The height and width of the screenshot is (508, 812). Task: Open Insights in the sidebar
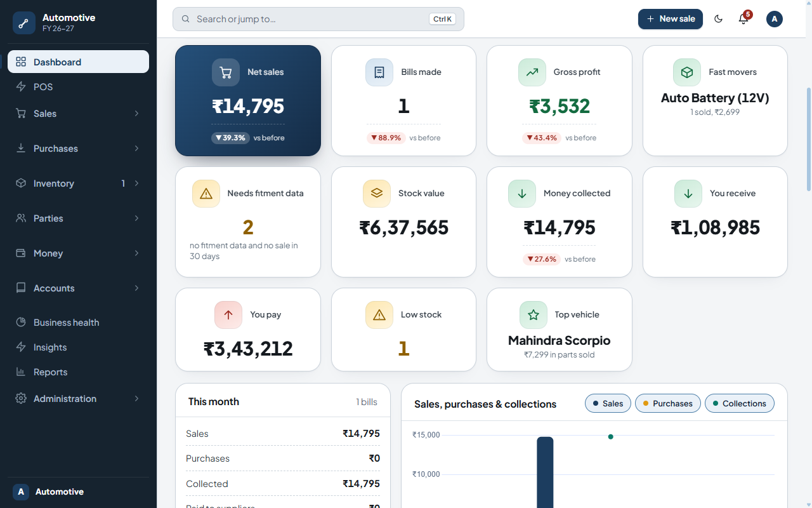pos(78,347)
